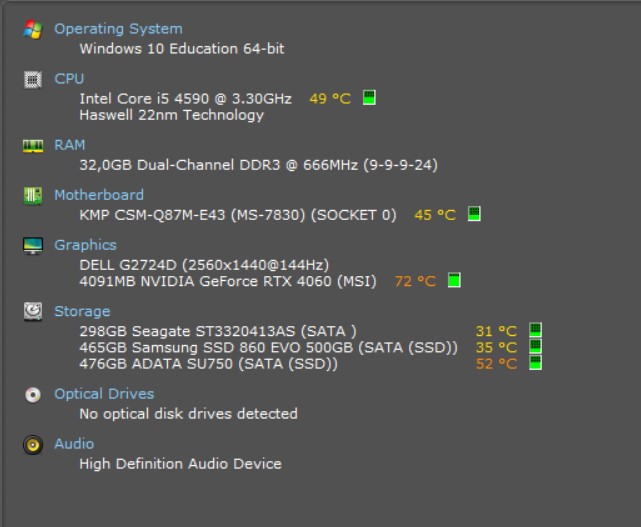641x527 pixels.
Task: Click the Graphics monitor icon
Action: pos(33,245)
